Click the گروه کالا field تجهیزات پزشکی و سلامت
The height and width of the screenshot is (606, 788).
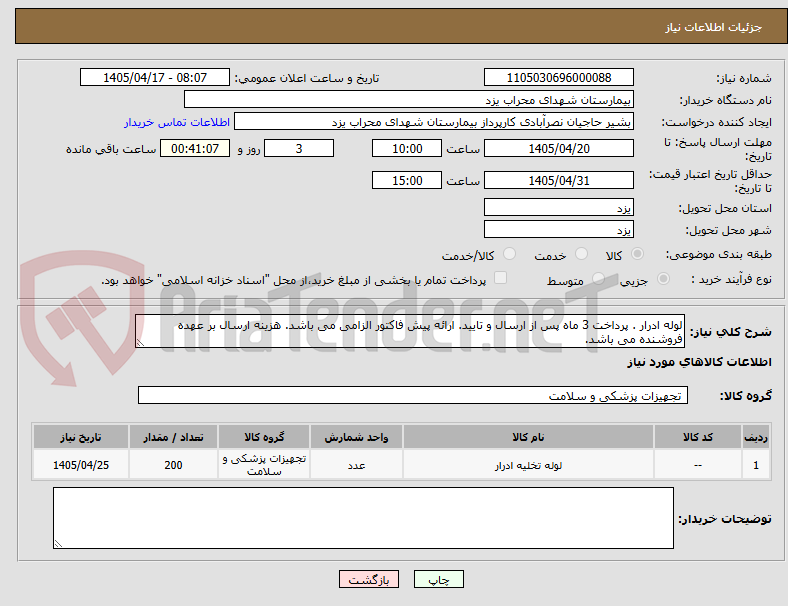(x=413, y=395)
